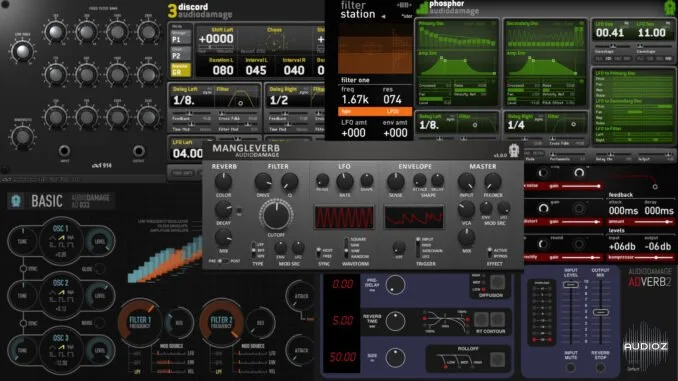Viewport: 678px width, 381px height.
Task: Click the Mangleverb envelope SENSE knob
Action: [395, 182]
